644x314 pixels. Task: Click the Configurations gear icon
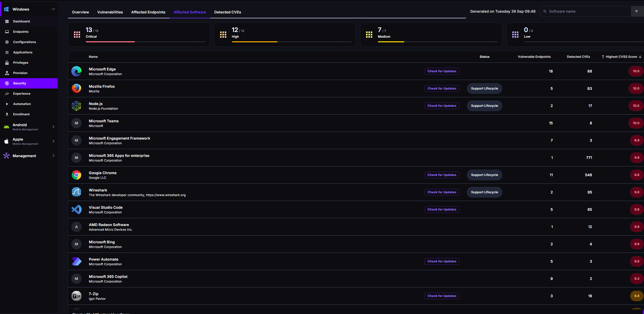tap(7, 42)
